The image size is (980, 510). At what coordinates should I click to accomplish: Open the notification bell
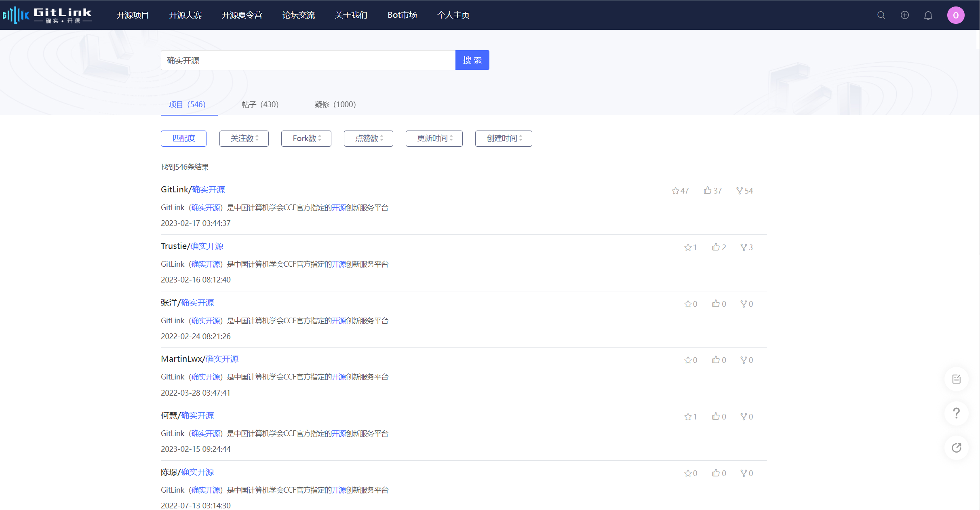click(928, 15)
